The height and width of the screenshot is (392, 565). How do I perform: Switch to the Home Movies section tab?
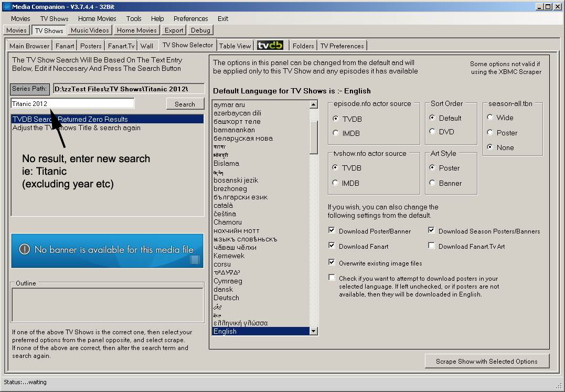point(137,30)
